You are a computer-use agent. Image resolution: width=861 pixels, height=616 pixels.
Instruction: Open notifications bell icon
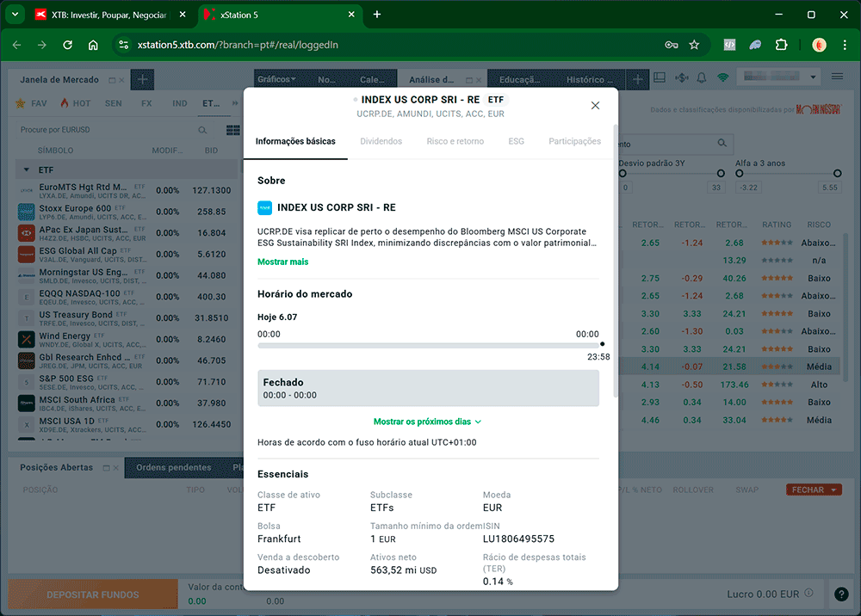coord(702,78)
